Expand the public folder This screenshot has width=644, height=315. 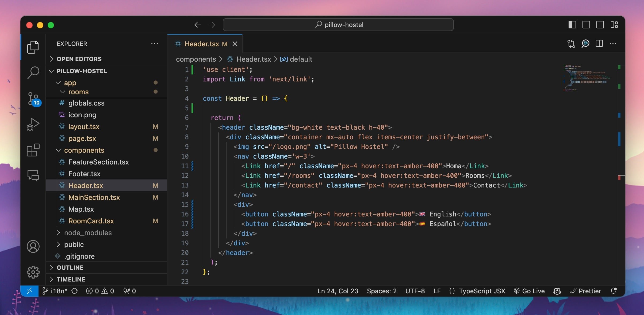(106, 245)
